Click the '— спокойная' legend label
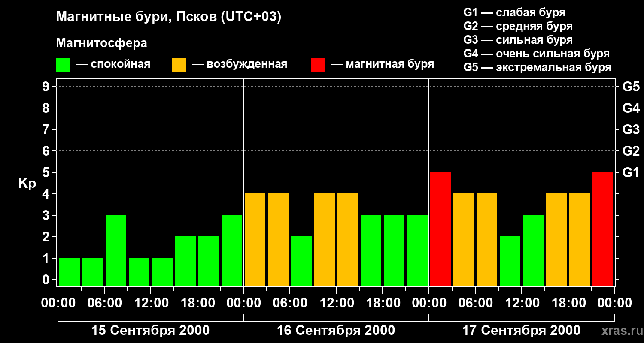The height and width of the screenshot is (343, 644). [113, 65]
